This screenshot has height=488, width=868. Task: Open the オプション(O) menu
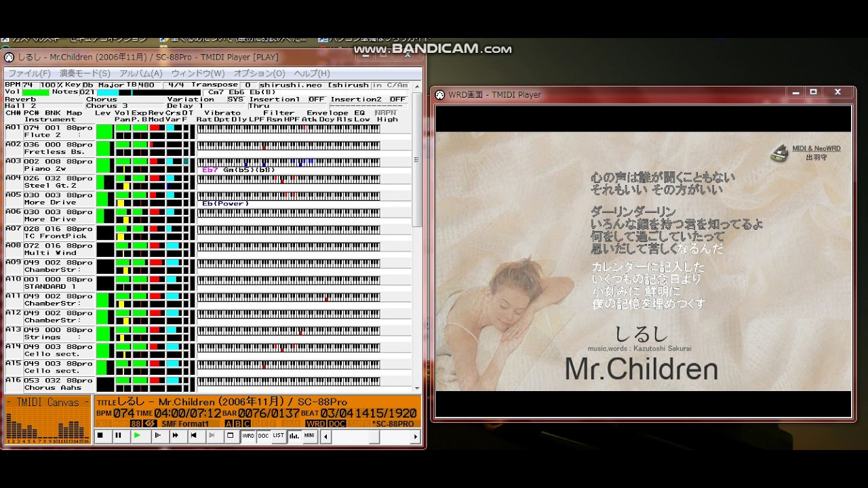[260, 73]
